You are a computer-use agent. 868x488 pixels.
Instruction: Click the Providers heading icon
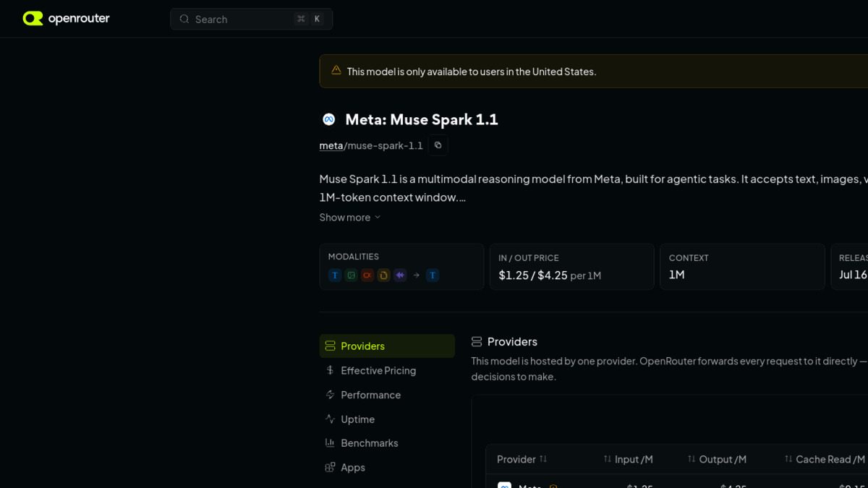click(x=477, y=341)
